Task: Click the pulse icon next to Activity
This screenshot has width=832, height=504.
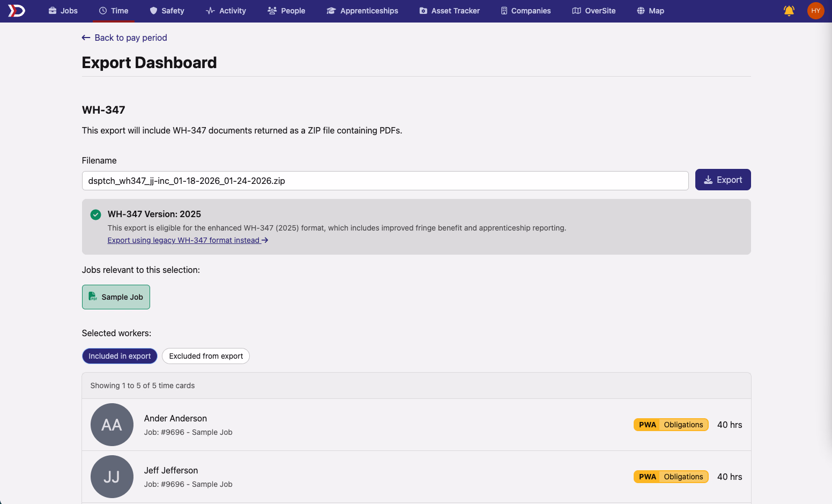Action: [211, 11]
